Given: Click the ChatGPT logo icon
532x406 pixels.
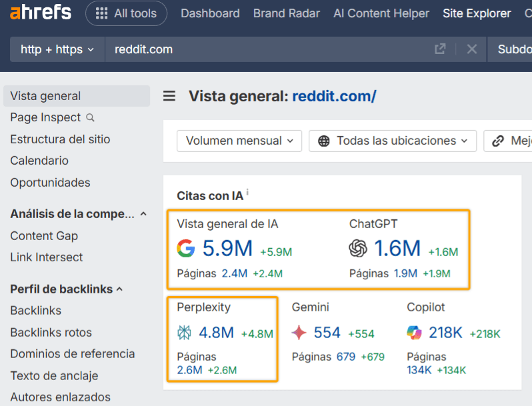Looking at the screenshot, I should coord(358,249).
